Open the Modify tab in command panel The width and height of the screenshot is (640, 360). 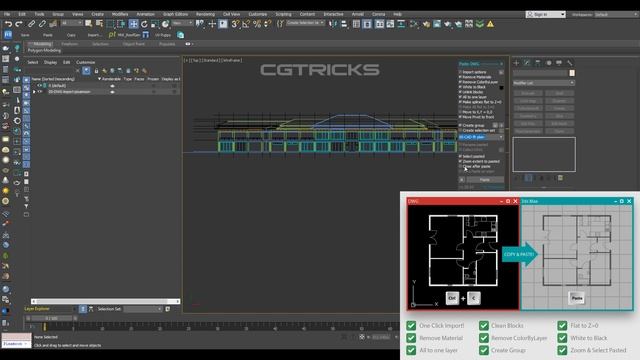(x=527, y=63)
